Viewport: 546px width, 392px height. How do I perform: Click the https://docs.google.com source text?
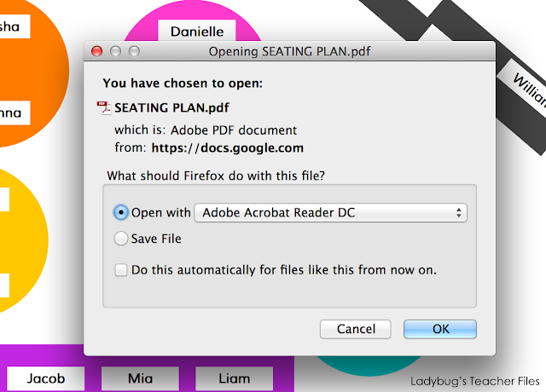(228, 148)
